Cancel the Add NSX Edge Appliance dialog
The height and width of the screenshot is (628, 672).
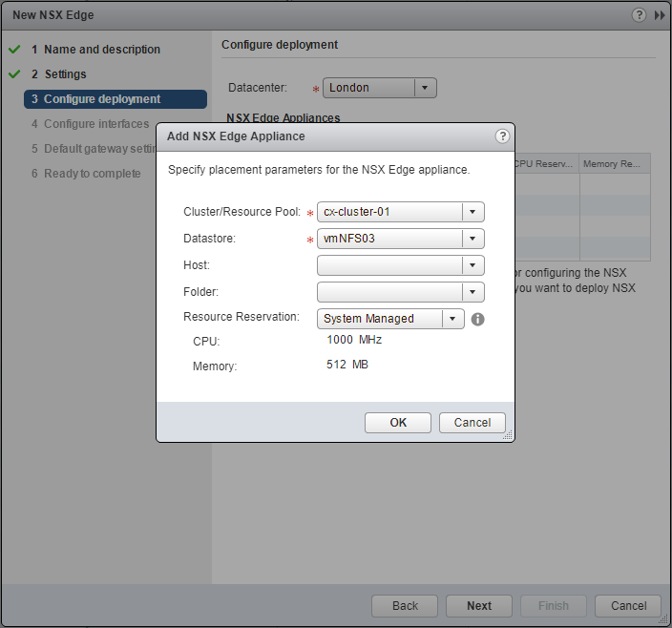pyautogui.click(x=472, y=422)
